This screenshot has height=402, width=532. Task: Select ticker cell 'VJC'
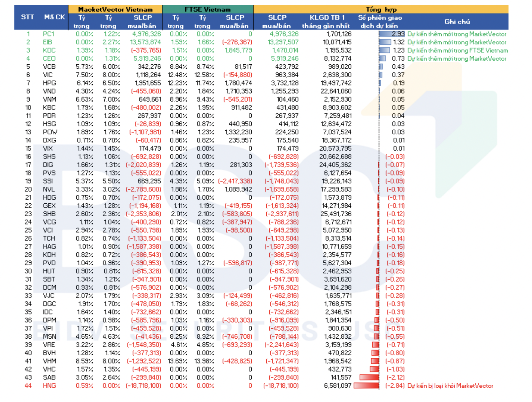[x=48, y=296]
